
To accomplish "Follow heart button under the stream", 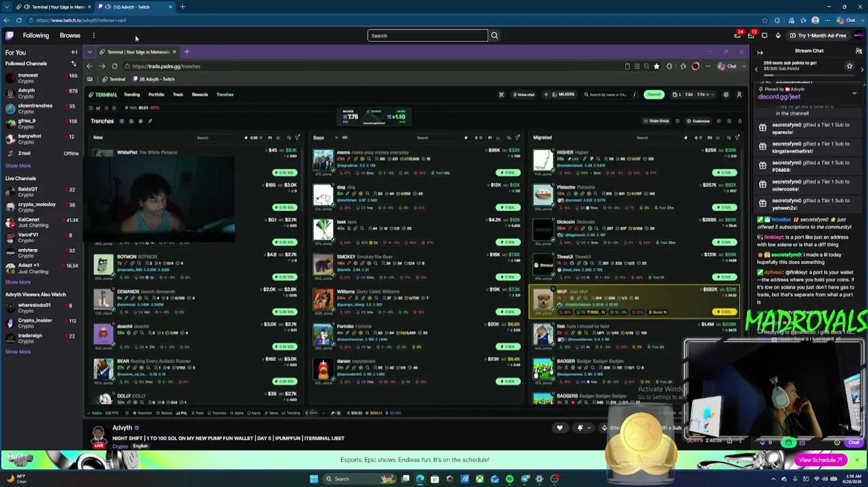I will click(x=559, y=427).
